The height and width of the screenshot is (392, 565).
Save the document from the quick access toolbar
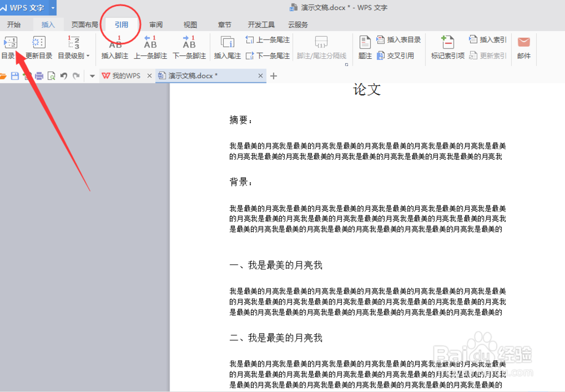click(x=15, y=75)
